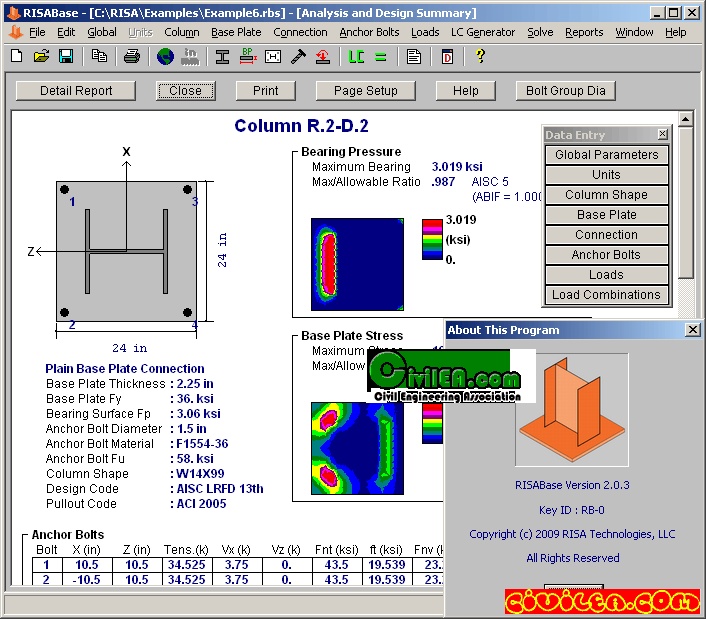
Task: Click the Bolt Group Dia button
Action: click(x=565, y=90)
